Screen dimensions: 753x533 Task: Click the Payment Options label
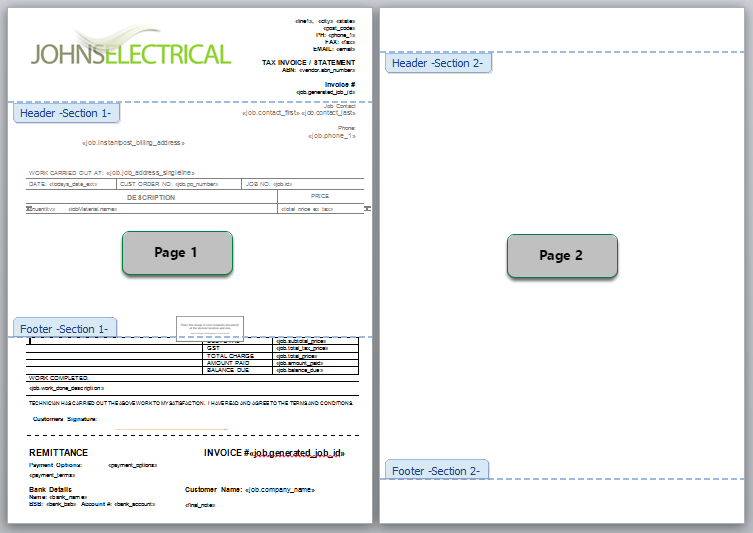click(x=56, y=465)
